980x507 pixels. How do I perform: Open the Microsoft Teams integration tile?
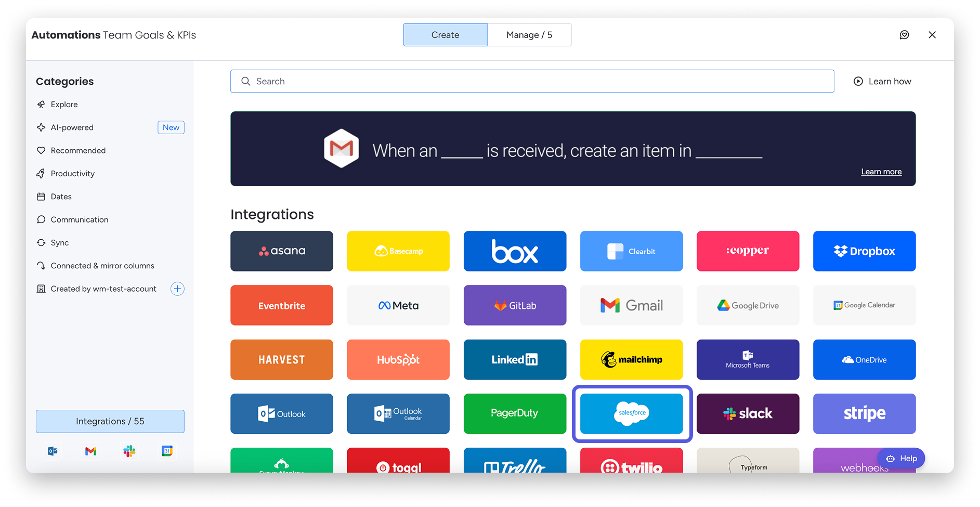748,359
